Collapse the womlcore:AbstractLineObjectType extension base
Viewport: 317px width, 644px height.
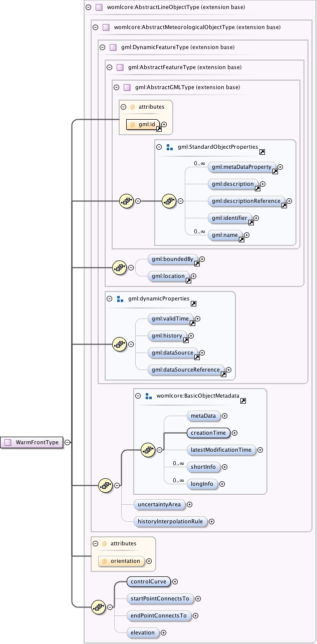[x=89, y=8]
